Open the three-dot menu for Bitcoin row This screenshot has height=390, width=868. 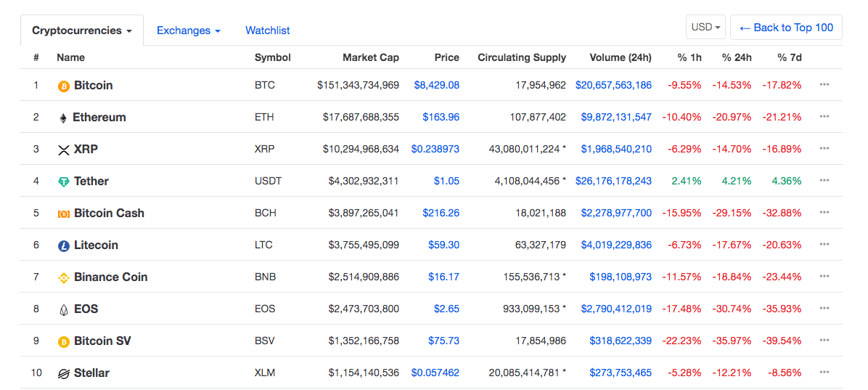824,85
